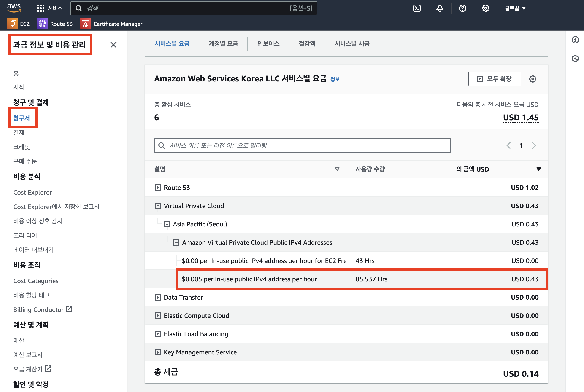584x392 pixels.
Task: Open the notifications bell
Action: tap(440, 8)
